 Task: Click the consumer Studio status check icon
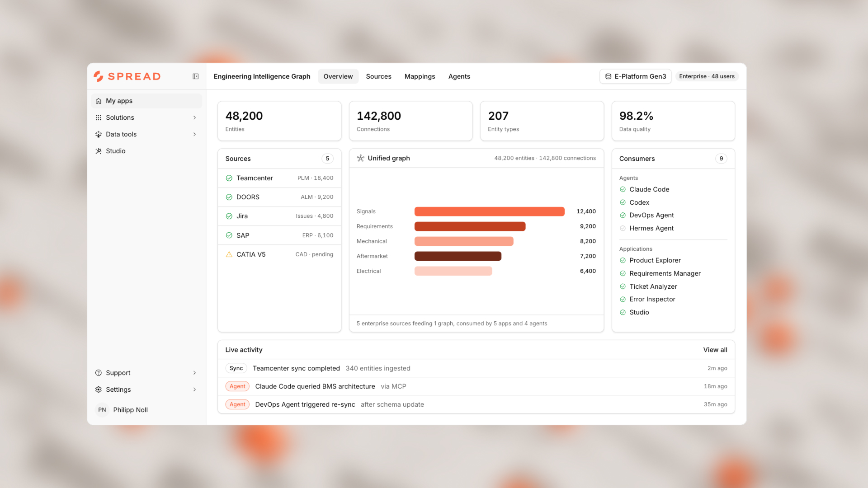click(623, 312)
